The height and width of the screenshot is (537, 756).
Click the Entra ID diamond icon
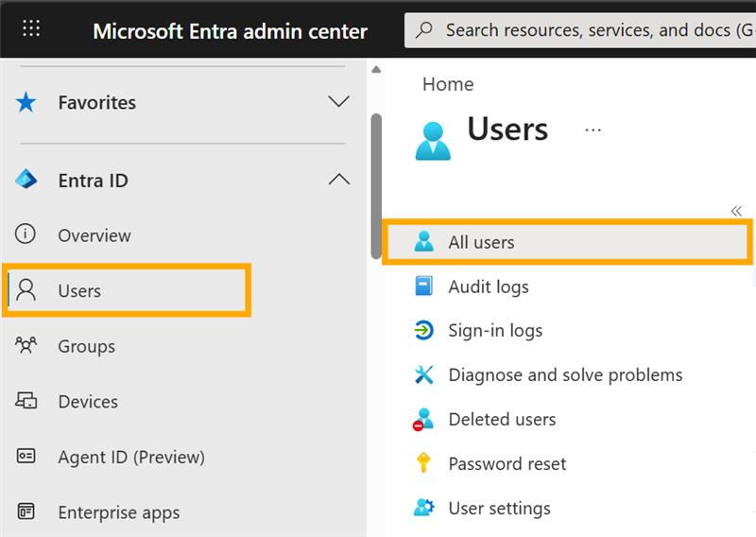click(x=26, y=180)
